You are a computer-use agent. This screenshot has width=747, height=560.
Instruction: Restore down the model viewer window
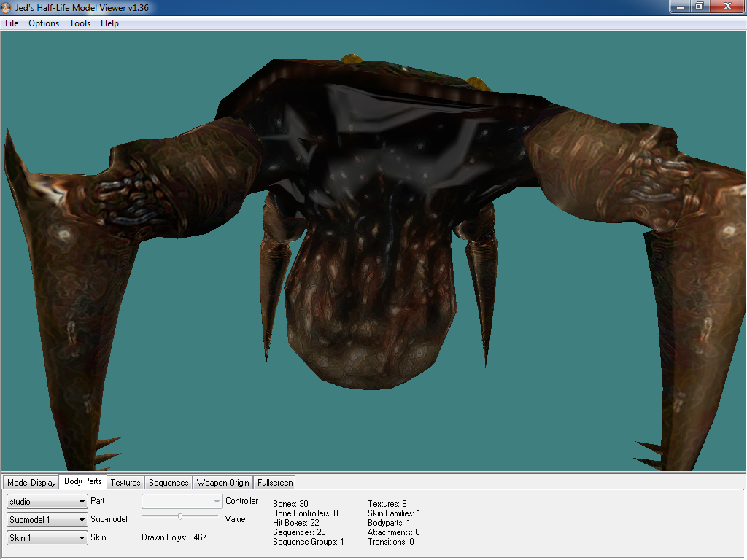[x=699, y=6]
